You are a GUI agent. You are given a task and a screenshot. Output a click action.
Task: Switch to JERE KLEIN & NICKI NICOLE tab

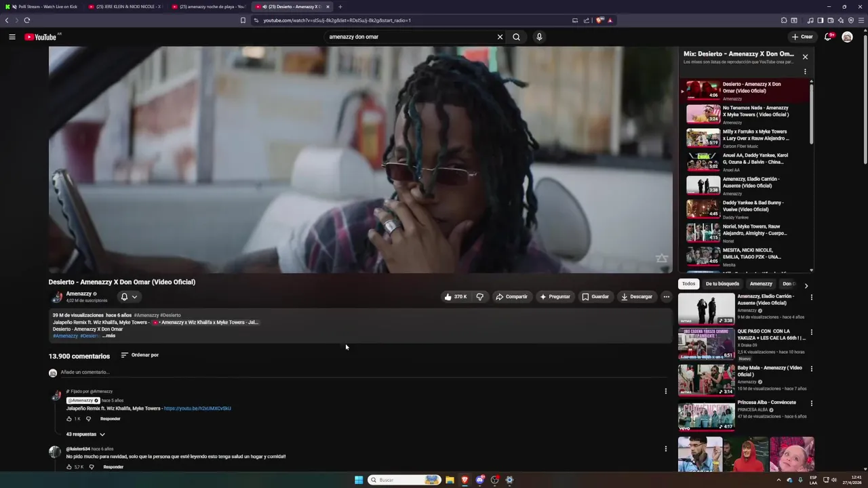point(126,7)
